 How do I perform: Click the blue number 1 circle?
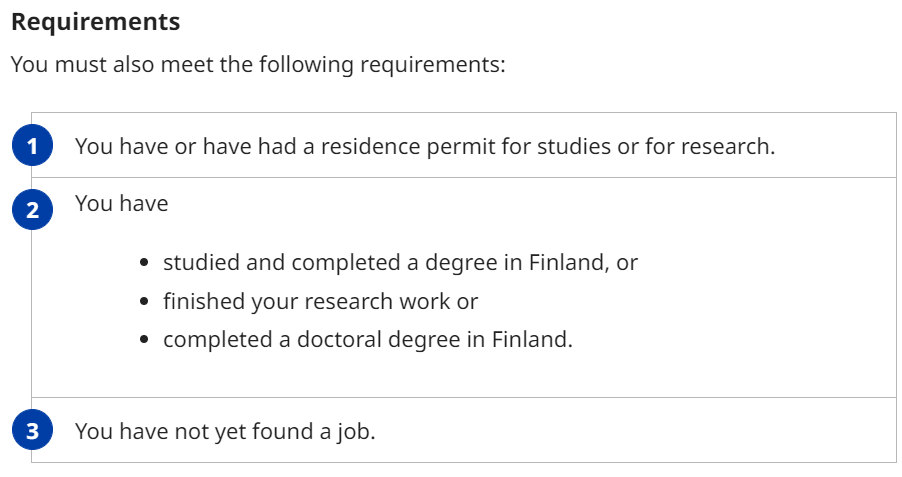click(32, 147)
